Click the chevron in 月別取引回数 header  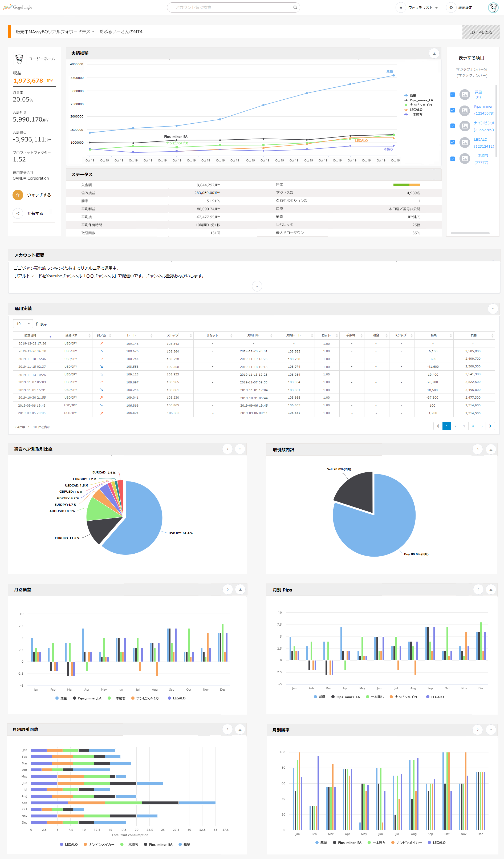pyautogui.click(x=227, y=729)
